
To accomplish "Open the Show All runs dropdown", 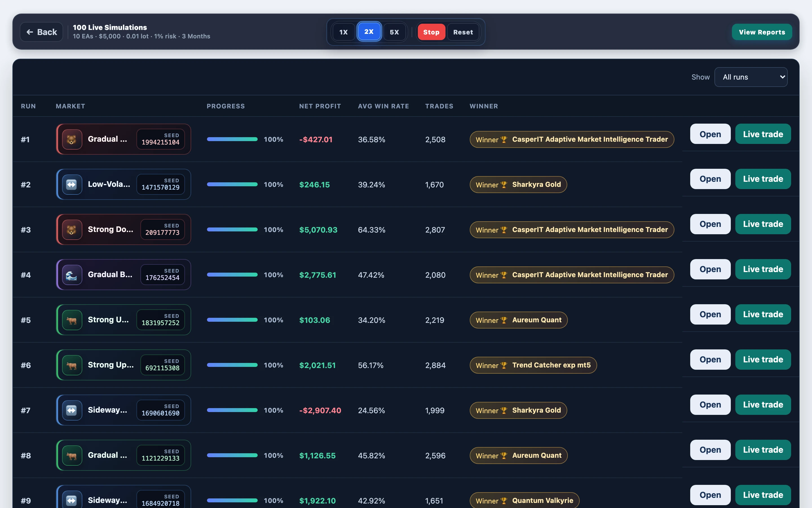I will [751, 77].
